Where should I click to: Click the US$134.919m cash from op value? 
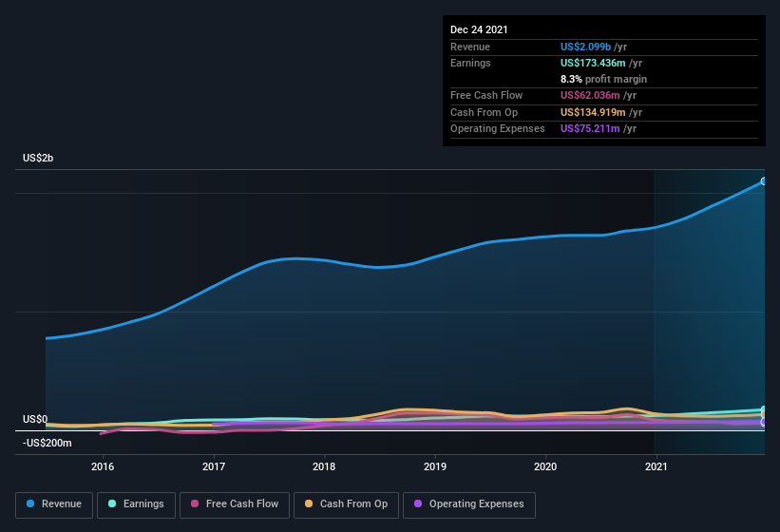(x=593, y=112)
